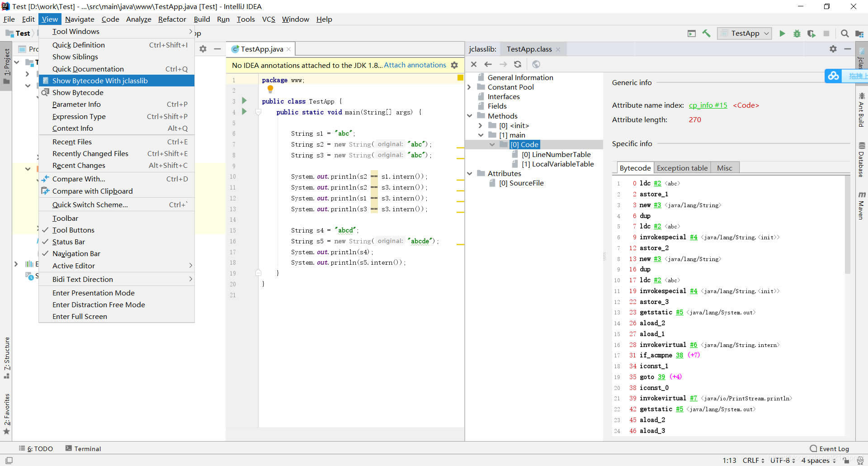Run main method from gutter arrow on line 4
The height and width of the screenshot is (466, 868).
tap(244, 111)
